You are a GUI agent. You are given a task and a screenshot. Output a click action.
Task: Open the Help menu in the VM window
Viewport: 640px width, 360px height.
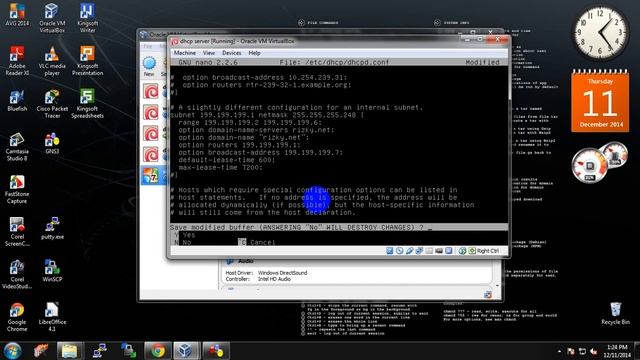[x=254, y=53]
